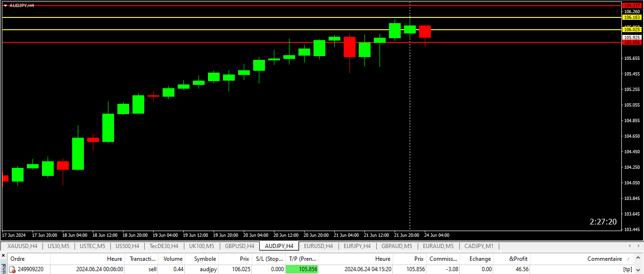Sort by the first Heure column header
Image resolution: width=644 pixels, height=274 pixels.
point(88,259)
